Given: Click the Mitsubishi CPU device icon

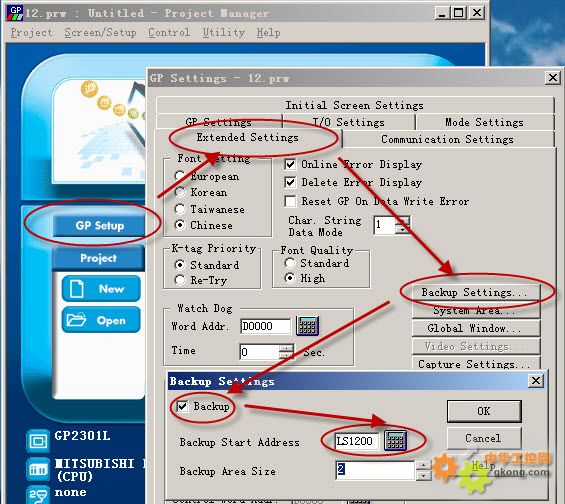Looking at the screenshot, I should pyautogui.click(x=38, y=469).
